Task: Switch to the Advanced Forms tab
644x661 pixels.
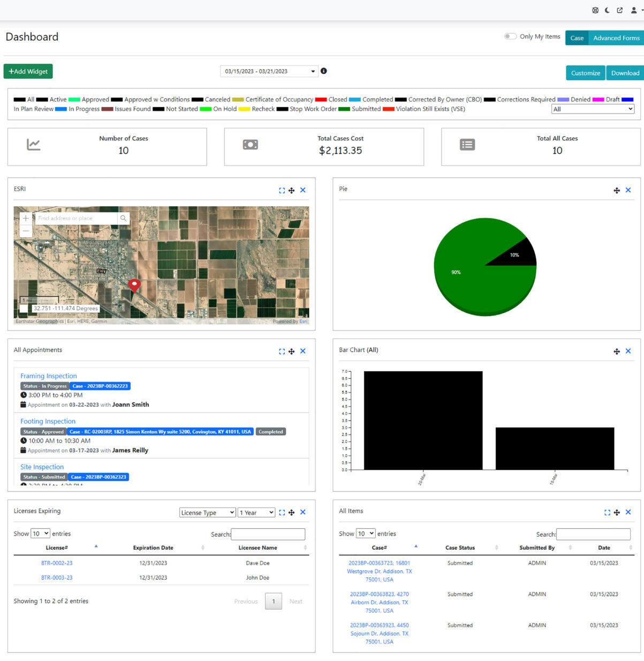Action: (616, 38)
